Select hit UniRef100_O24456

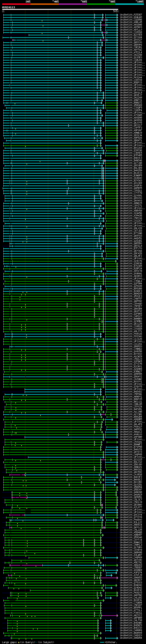click(x=131, y=213)
